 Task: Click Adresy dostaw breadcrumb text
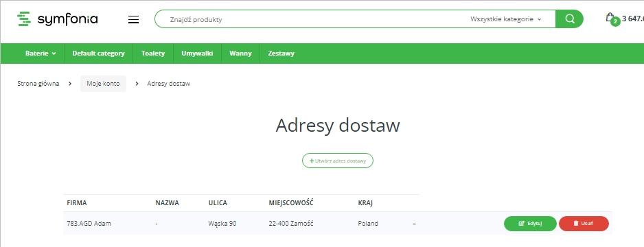[x=169, y=84]
